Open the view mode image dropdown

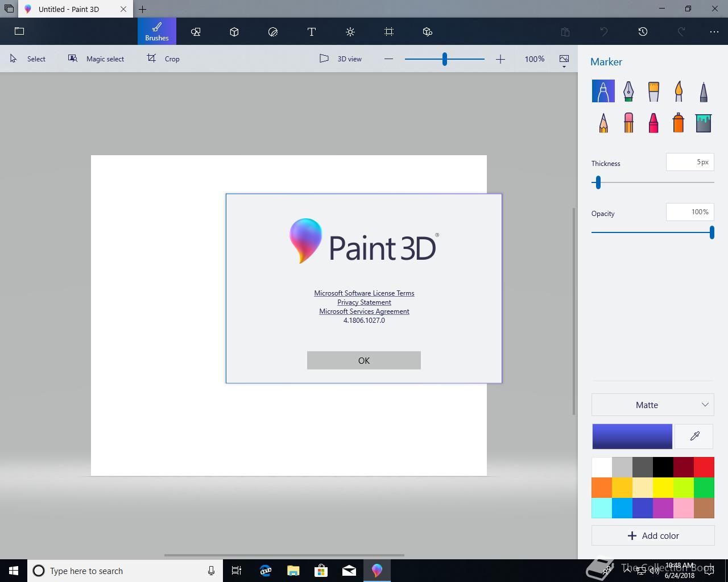(564, 60)
